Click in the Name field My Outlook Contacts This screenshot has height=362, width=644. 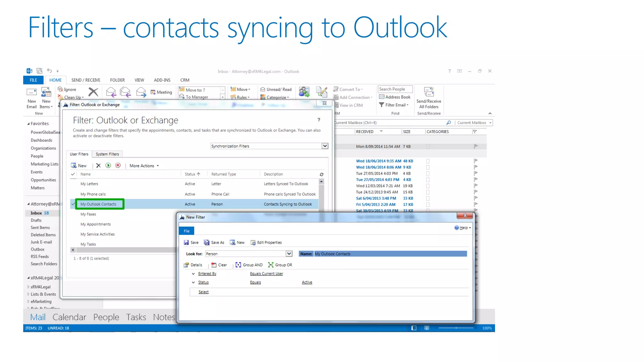click(390, 254)
